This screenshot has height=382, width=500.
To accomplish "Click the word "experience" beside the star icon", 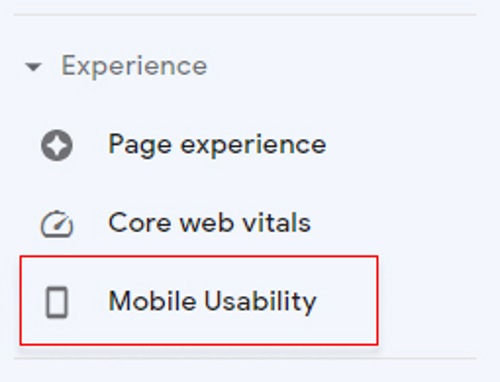I will [253, 147].
